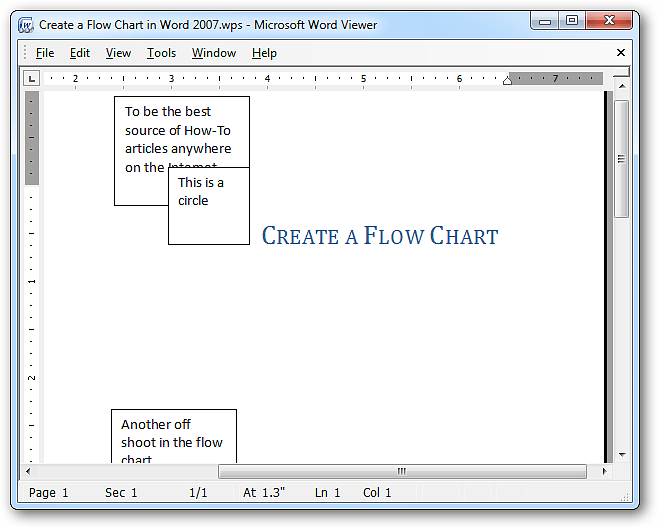Viewport: 658px width, 528px height.
Task: Open the Tools menu
Action: tap(161, 53)
